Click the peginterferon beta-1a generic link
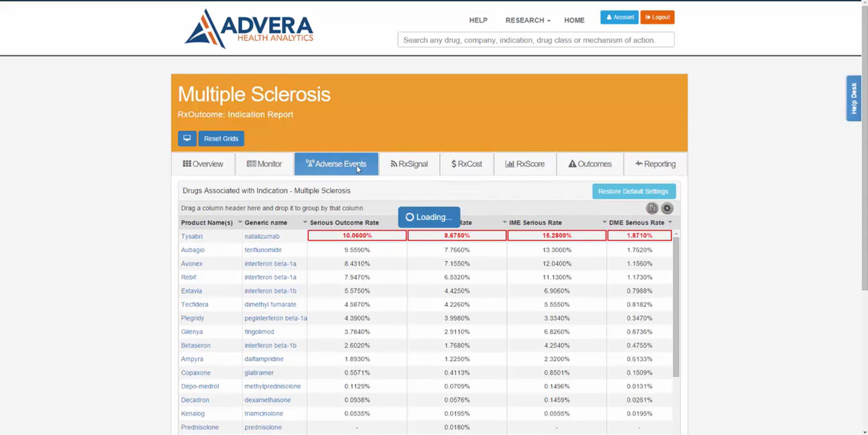This screenshot has height=435, width=868. (x=276, y=318)
